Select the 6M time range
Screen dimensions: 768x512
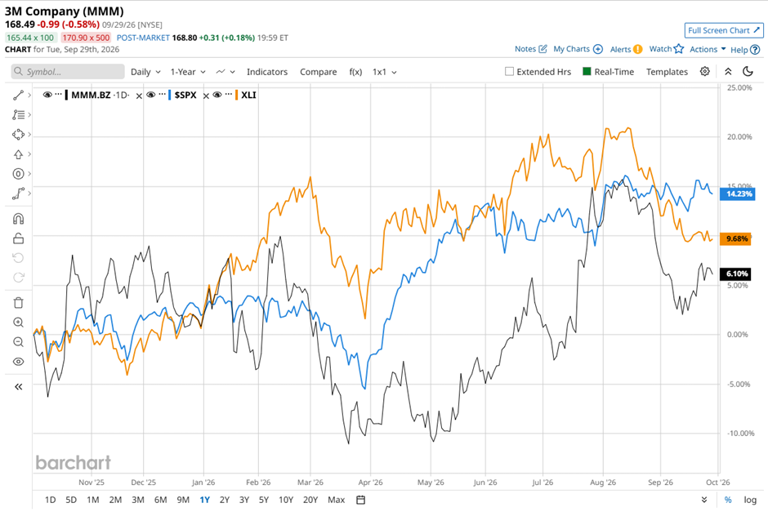coord(161,500)
